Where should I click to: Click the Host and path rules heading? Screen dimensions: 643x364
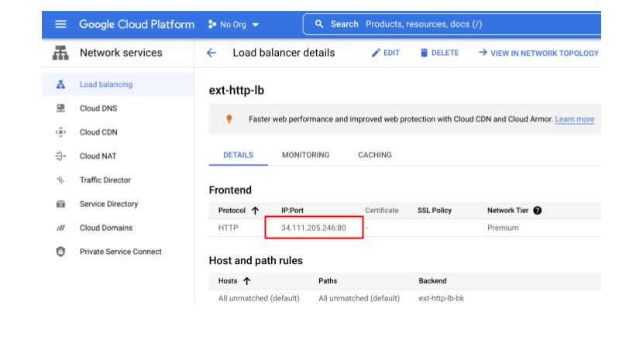[256, 261]
